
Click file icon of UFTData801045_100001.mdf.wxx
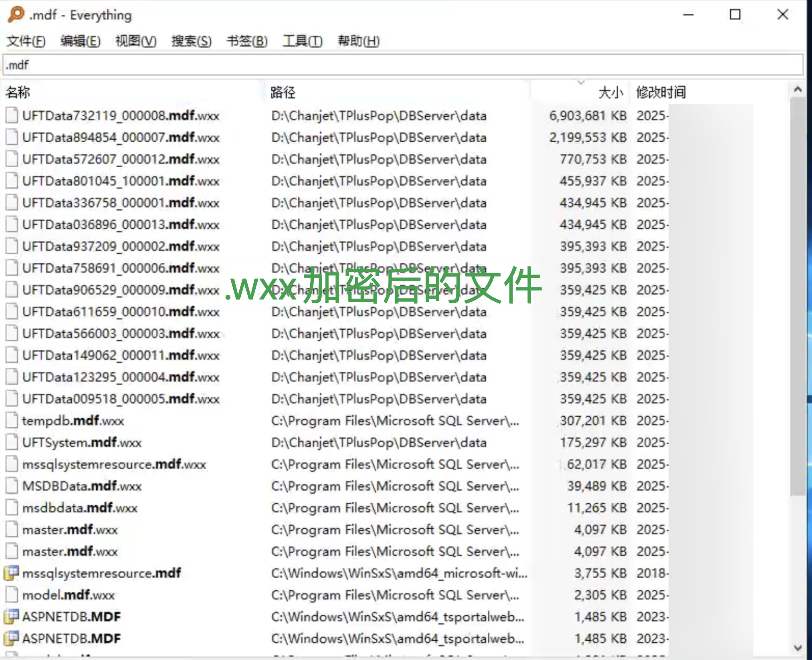tap(12, 181)
